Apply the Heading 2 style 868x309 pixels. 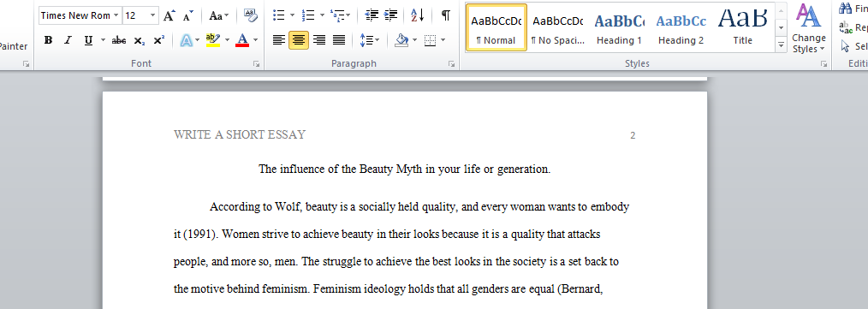click(681, 27)
